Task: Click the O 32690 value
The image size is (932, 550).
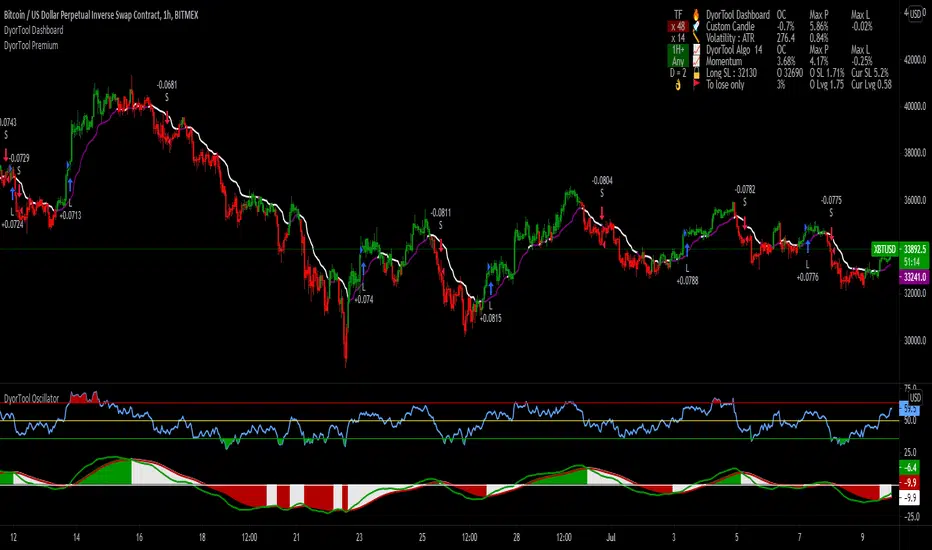Action: click(x=790, y=73)
